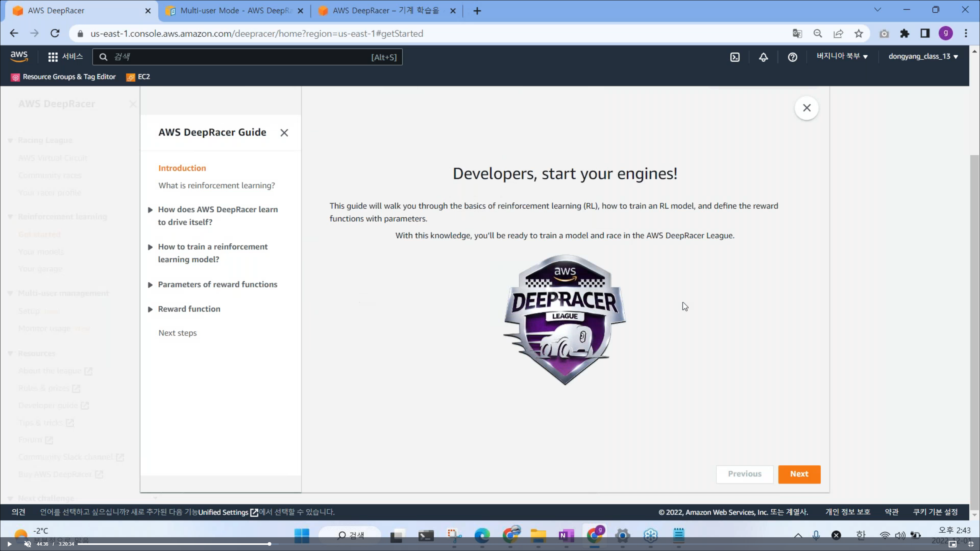Viewport: 980px width, 551px height.
Task: Open the browser extensions puzzle icon
Action: [x=905, y=34]
